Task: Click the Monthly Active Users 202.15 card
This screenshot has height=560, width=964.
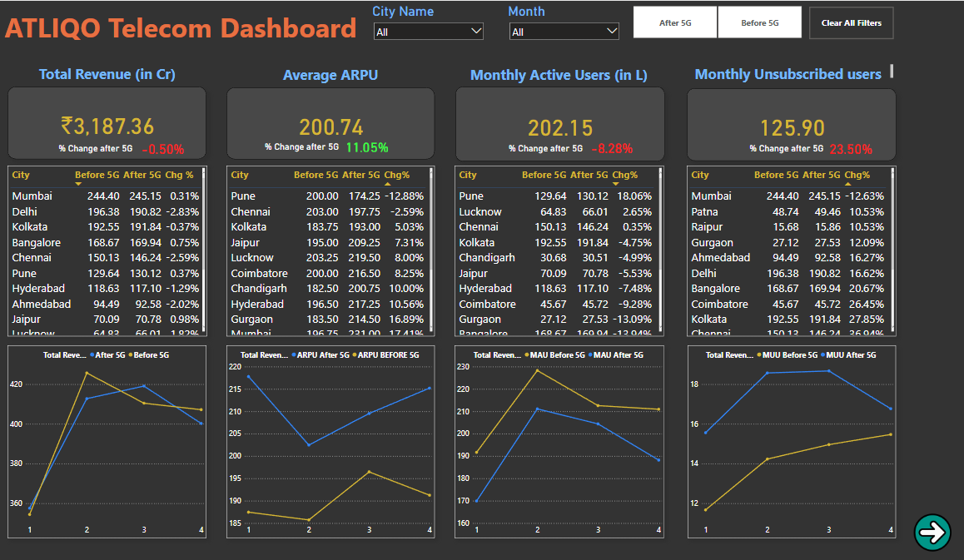Action: (x=559, y=125)
